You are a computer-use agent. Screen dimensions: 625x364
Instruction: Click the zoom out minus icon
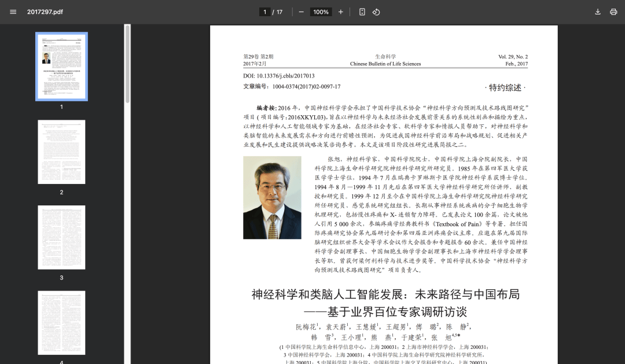click(302, 12)
